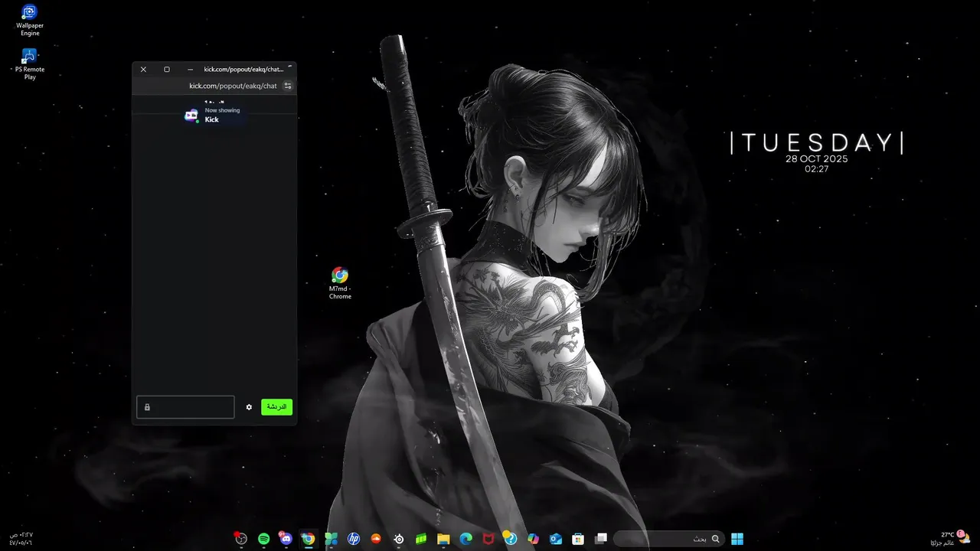
Task: Open McAfee from the taskbar
Action: click(x=488, y=539)
